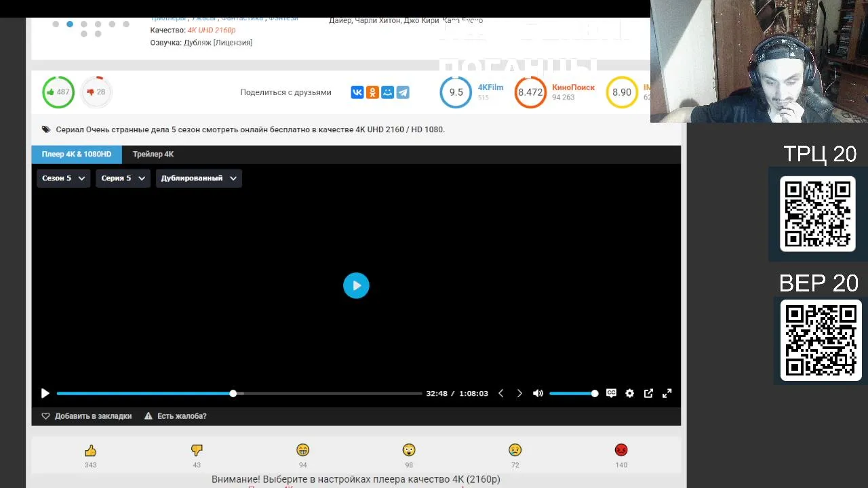868x488 pixels.
Task: Click the 4K UHD 2160p quality link
Action: coord(212,30)
